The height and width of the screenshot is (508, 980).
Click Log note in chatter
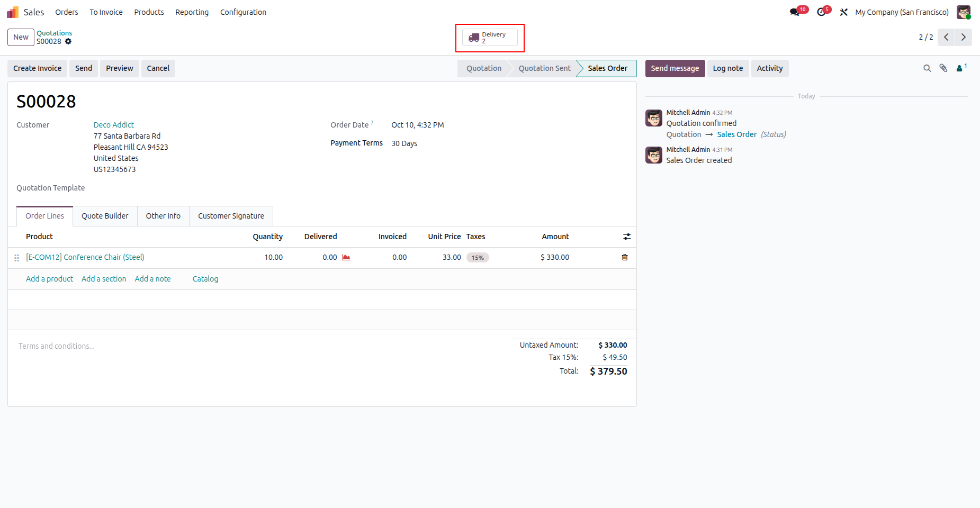(x=728, y=68)
